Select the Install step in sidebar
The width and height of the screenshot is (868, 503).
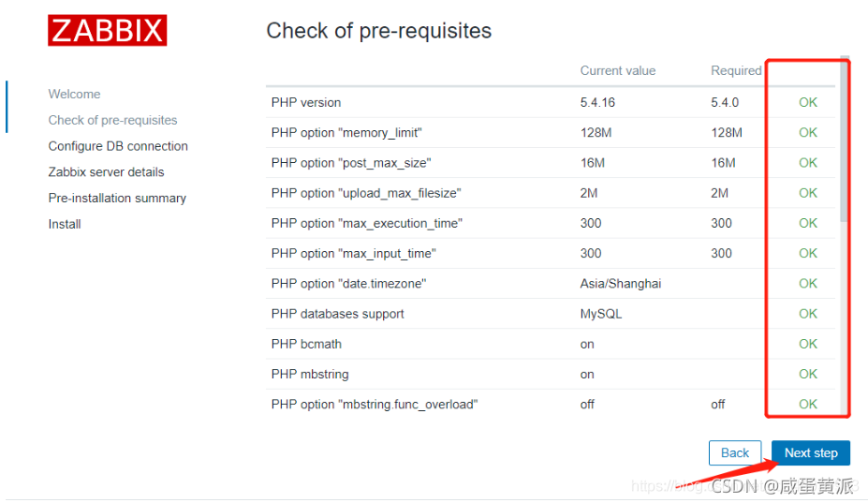pyautogui.click(x=65, y=225)
